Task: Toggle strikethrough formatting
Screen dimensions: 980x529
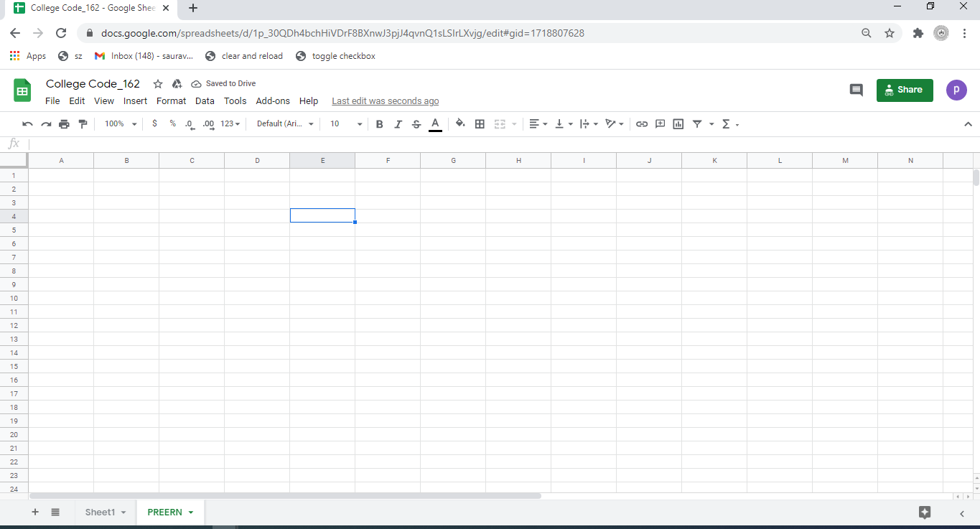Action: [x=416, y=124]
